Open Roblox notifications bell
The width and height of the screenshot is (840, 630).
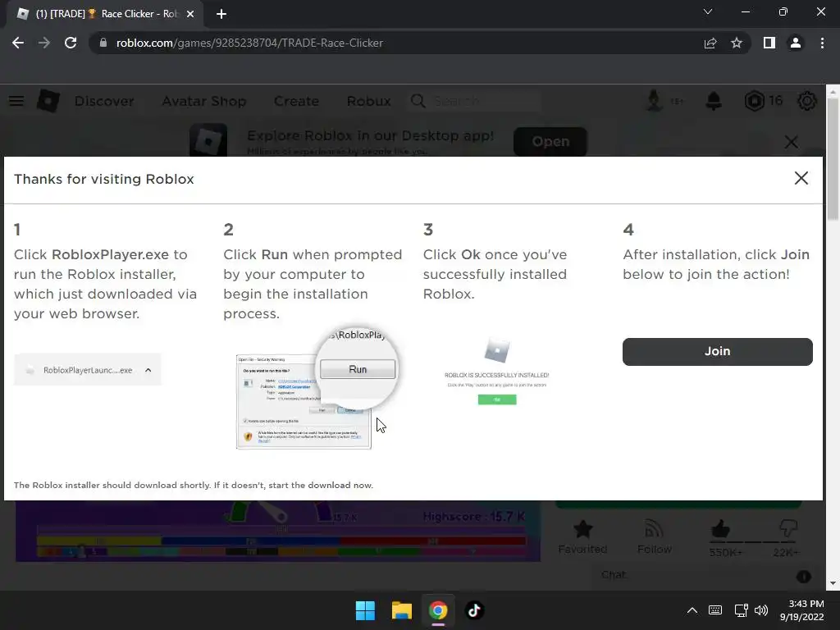click(x=714, y=101)
